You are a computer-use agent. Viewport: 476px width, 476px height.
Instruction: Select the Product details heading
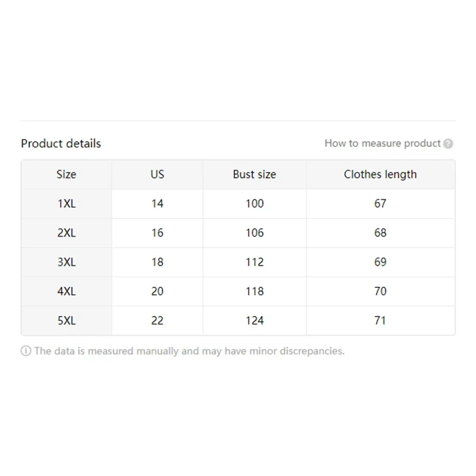pos(61,143)
